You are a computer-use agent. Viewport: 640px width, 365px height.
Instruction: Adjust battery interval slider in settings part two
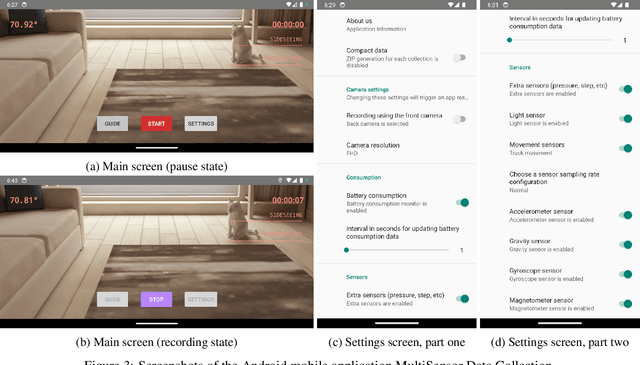point(560,40)
